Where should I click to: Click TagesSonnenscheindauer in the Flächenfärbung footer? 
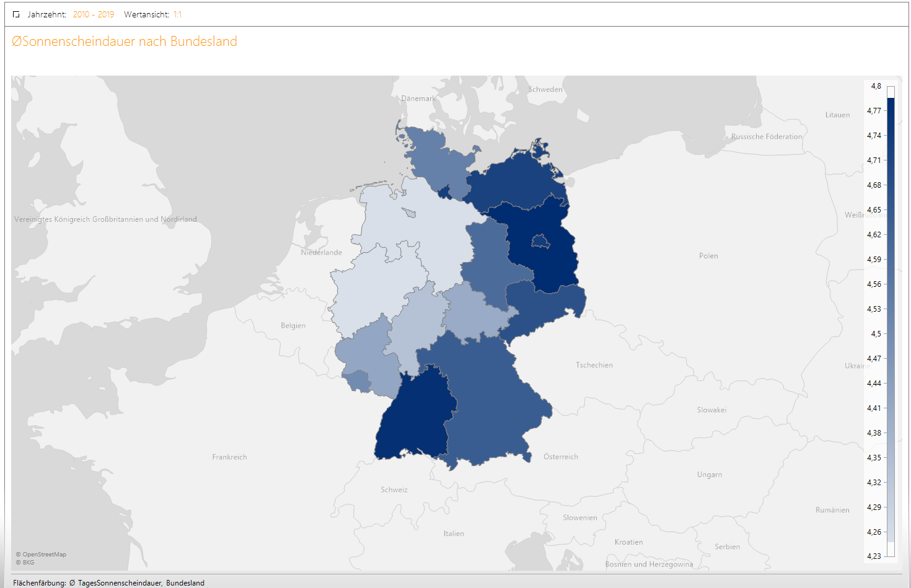click(x=119, y=583)
